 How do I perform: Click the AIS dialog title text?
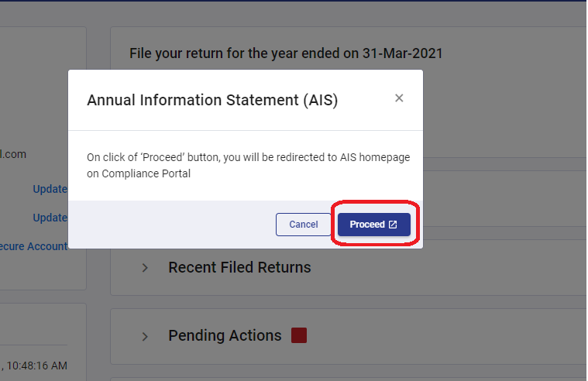(x=212, y=100)
